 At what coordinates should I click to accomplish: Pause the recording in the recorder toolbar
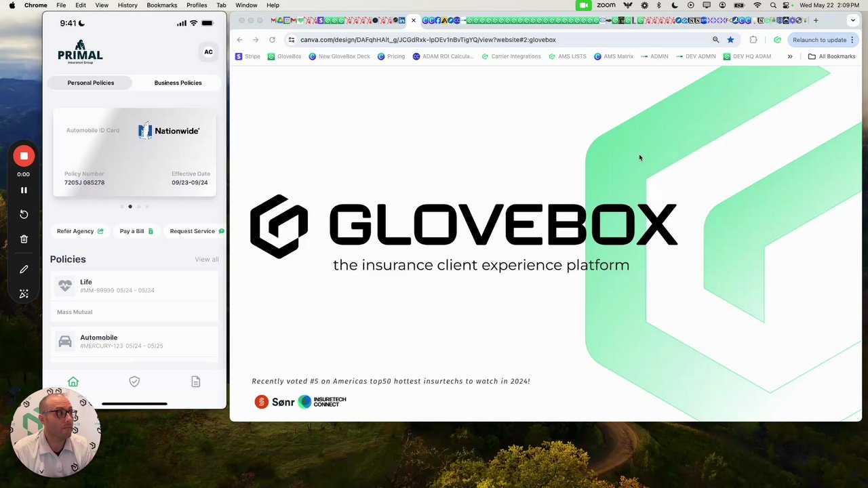coord(24,190)
